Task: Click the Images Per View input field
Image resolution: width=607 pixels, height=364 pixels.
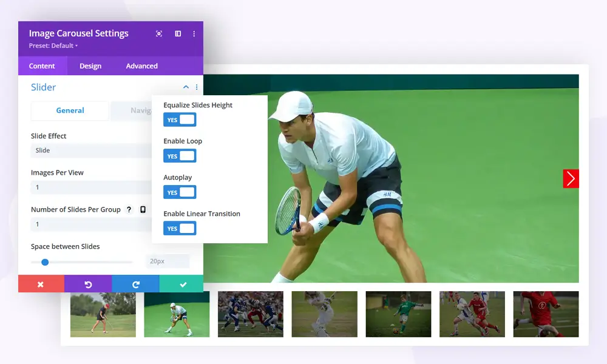Action: 92,187
